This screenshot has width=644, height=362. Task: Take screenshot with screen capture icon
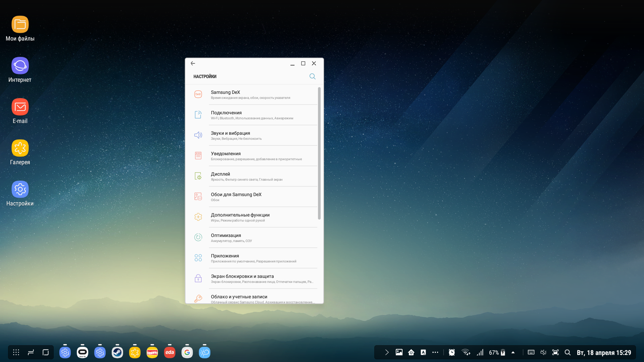pyautogui.click(x=555, y=352)
